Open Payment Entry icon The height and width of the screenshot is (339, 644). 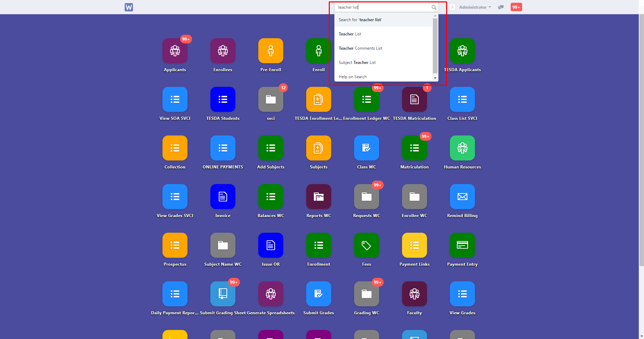[x=462, y=245]
